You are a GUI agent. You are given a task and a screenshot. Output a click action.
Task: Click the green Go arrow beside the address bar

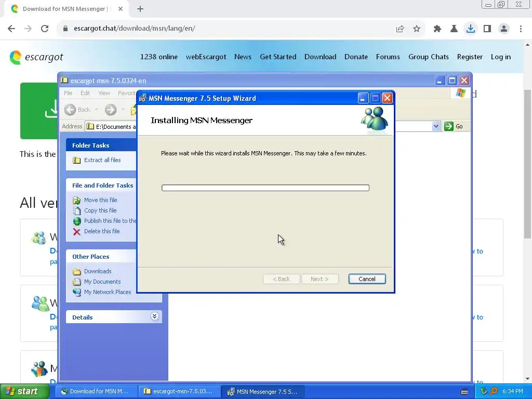(x=448, y=126)
